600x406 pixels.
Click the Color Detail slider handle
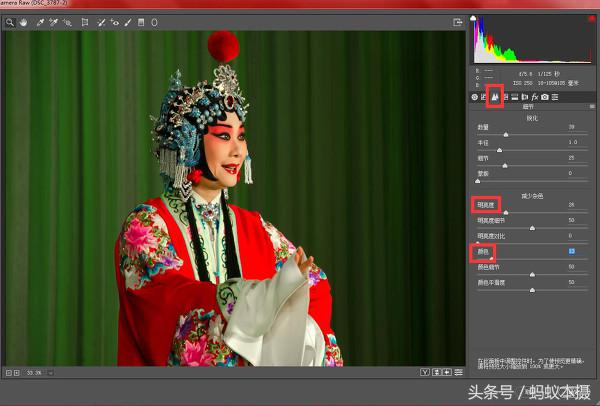click(x=532, y=275)
